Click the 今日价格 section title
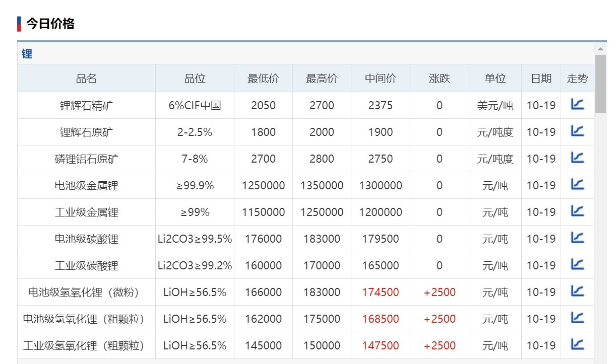 (50, 24)
